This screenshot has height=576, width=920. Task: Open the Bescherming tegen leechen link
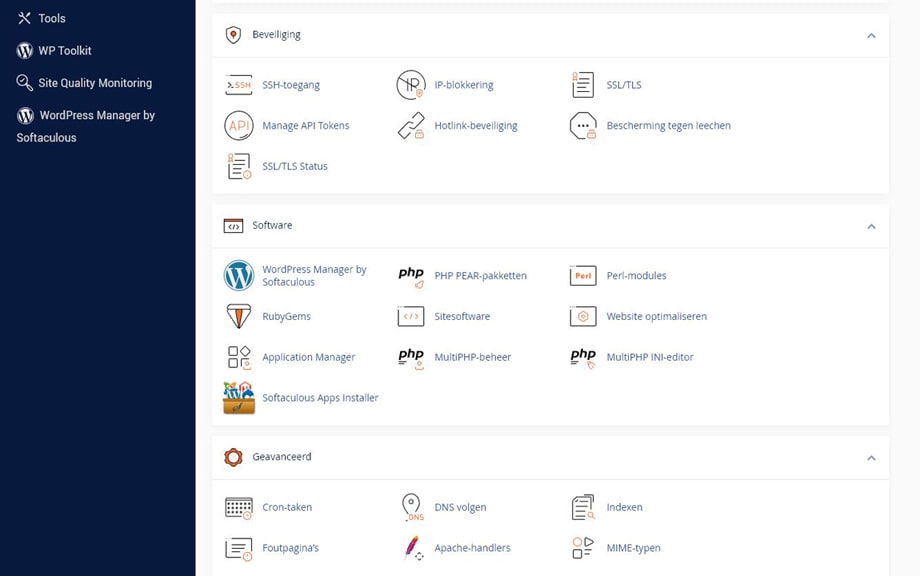[668, 126]
